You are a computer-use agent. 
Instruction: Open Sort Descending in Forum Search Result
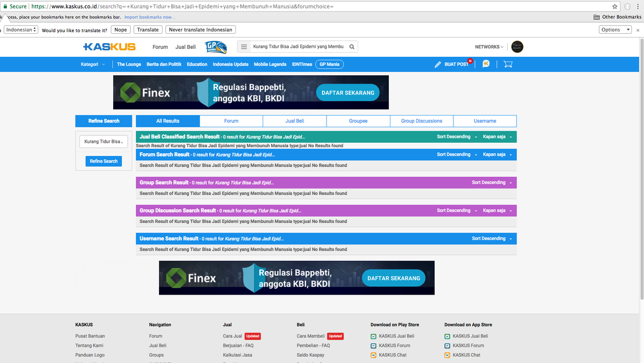(x=457, y=155)
